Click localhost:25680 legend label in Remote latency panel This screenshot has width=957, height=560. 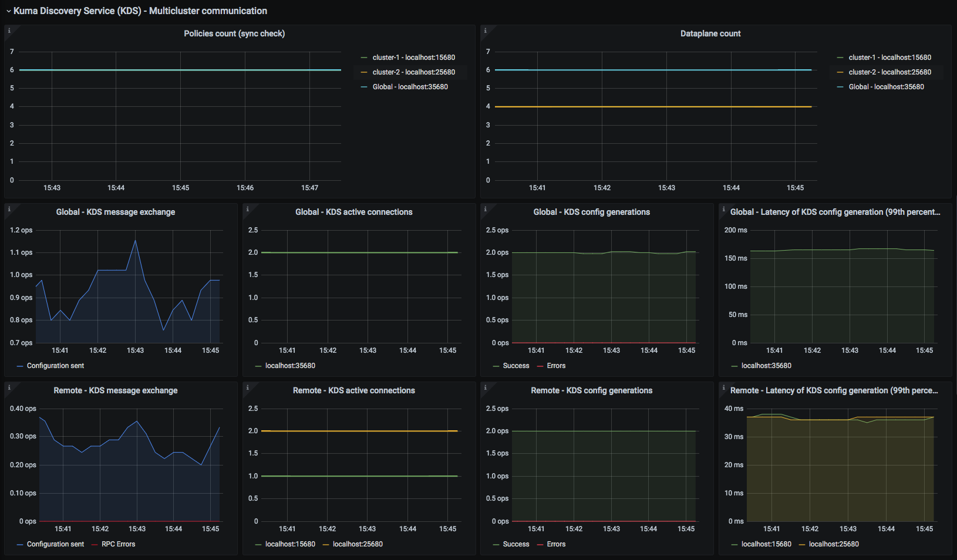click(x=834, y=544)
